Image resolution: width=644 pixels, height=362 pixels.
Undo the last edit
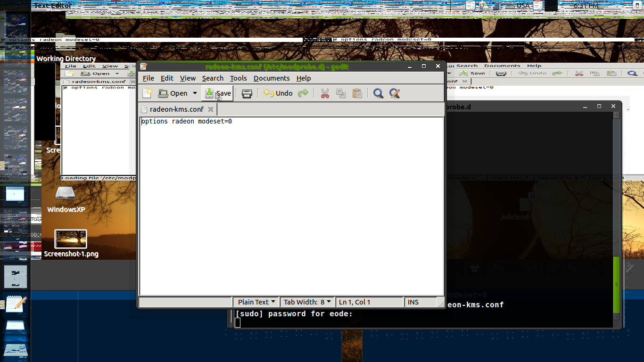click(x=278, y=93)
